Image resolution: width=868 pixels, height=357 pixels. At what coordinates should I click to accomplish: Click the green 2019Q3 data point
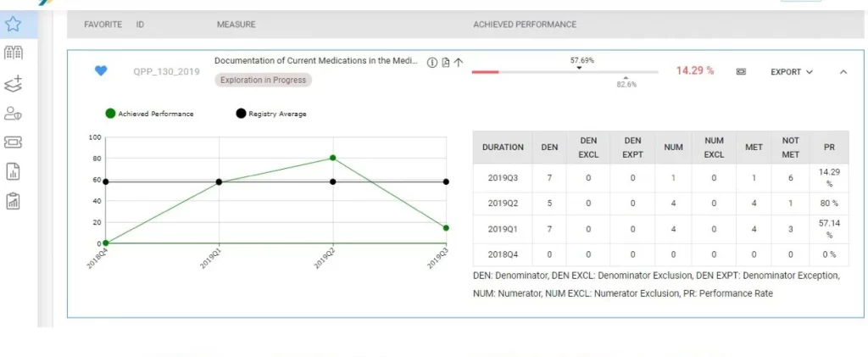pyautogui.click(x=446, y=228)
